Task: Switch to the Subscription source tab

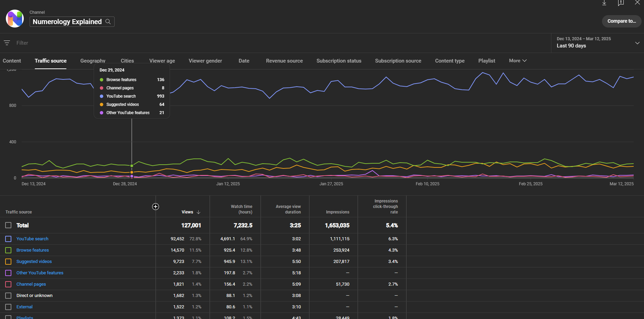Action: [398, 61]
